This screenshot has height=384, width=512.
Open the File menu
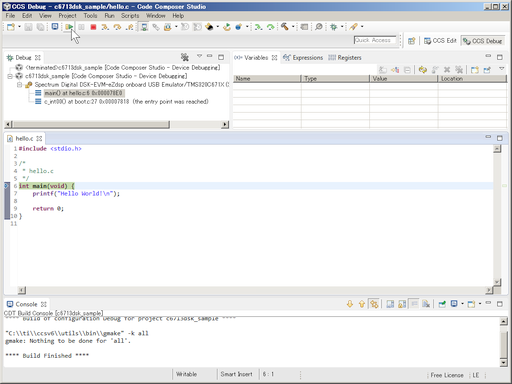(x=10, y=16)
